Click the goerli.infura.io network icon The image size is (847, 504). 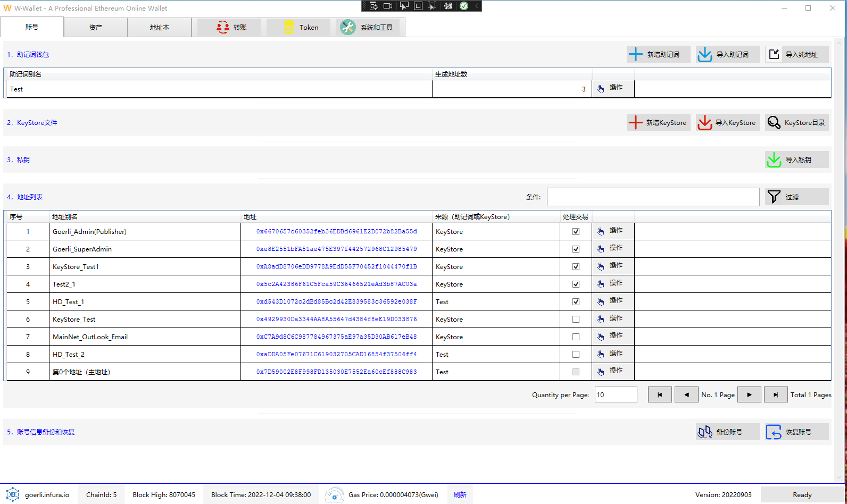click(x=13, y=494)
